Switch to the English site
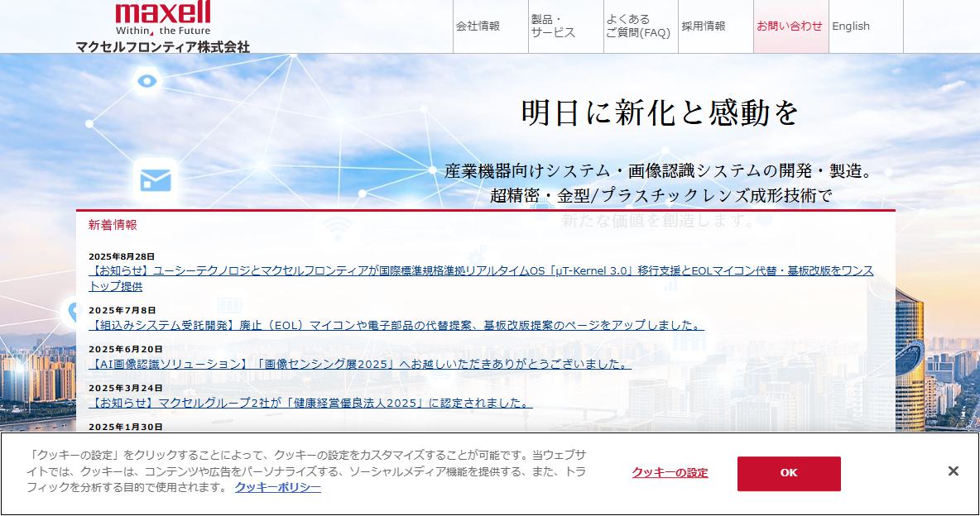Viewport: 980px width, 516px height. tap(866, 26)
